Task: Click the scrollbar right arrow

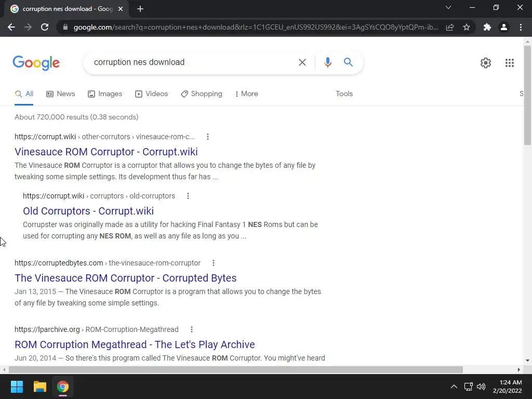Action: tap(519, 369)
